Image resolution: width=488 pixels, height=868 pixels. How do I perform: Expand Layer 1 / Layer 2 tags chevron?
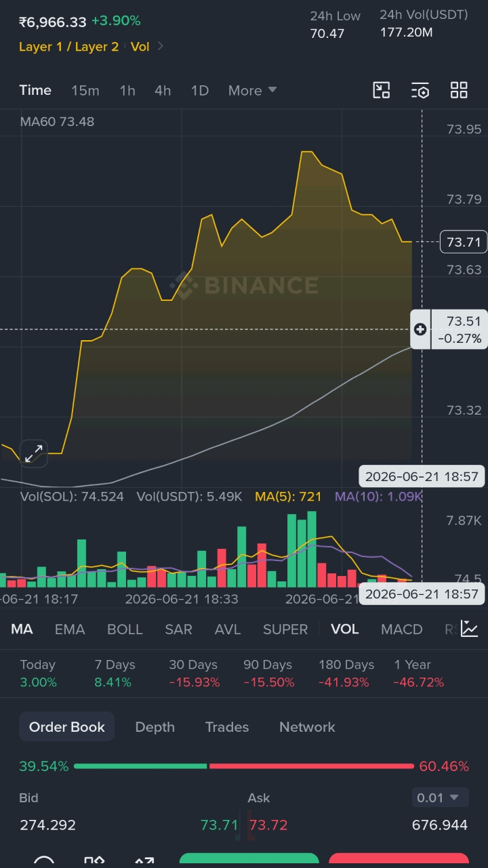pyautogui.click(x=161, y=47)
